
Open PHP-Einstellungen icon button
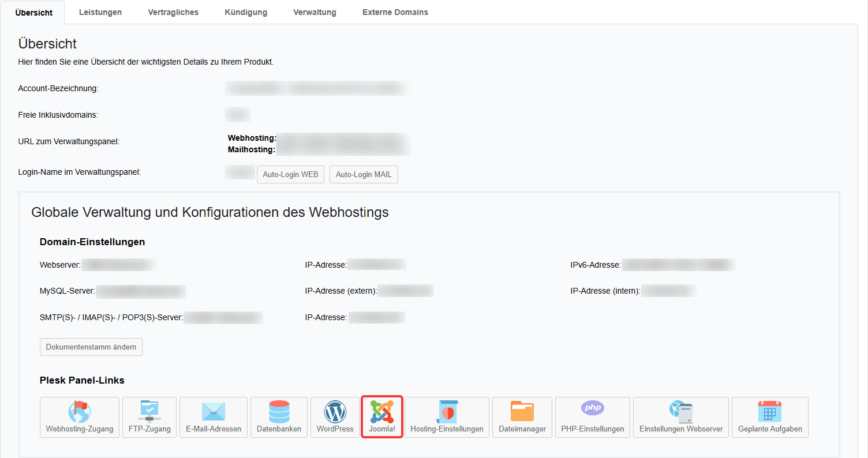[x=593, y=417]
